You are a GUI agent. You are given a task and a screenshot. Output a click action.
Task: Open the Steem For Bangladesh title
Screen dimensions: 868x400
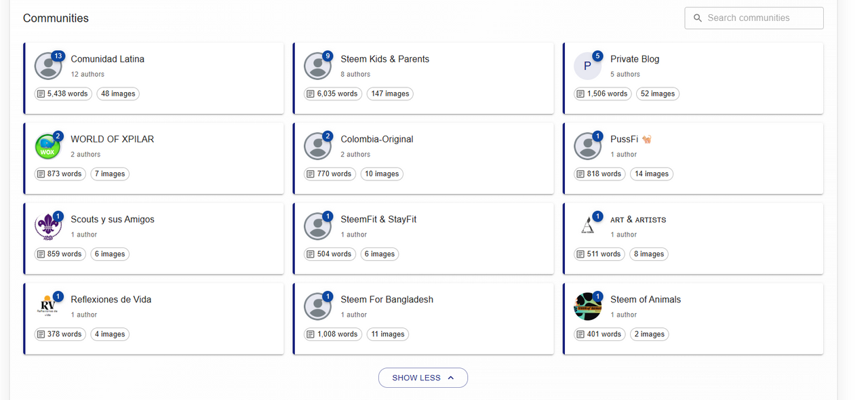pyautogui.click(x=387, y=299)
